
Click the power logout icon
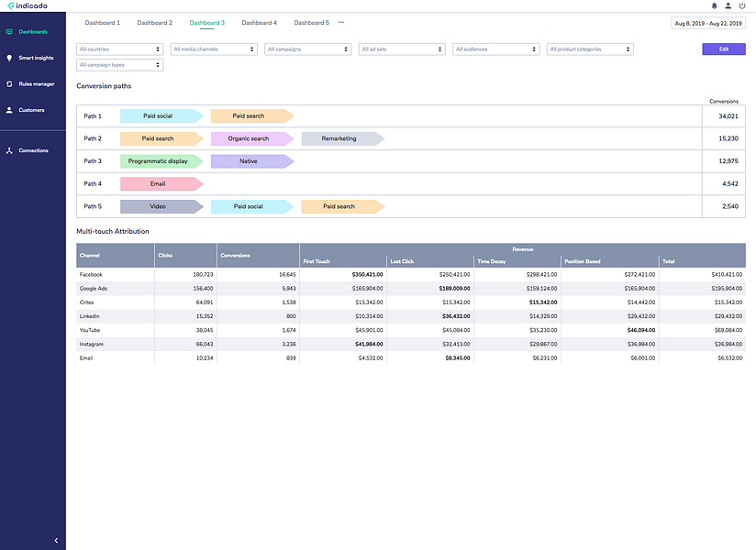(742, 5)
